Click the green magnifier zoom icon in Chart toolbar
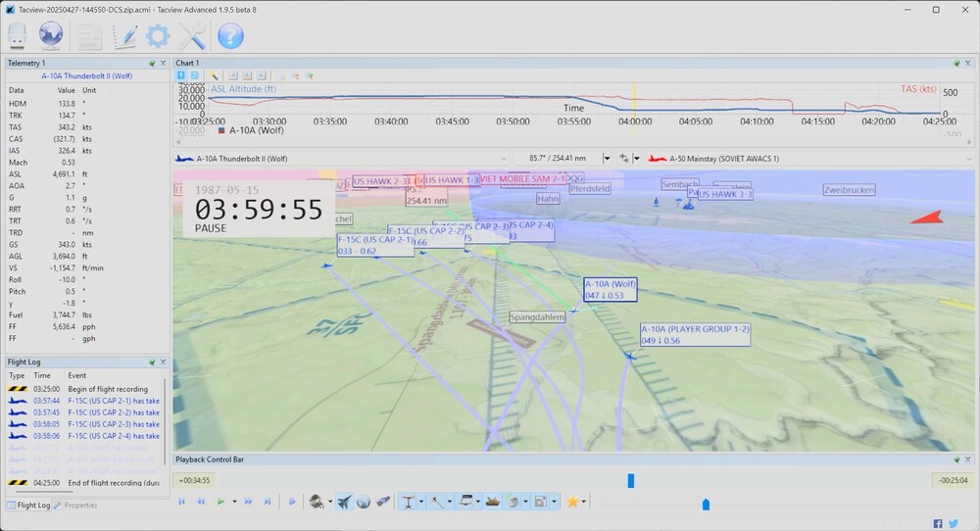The image size is (980, 531). [x=310, y=75]
